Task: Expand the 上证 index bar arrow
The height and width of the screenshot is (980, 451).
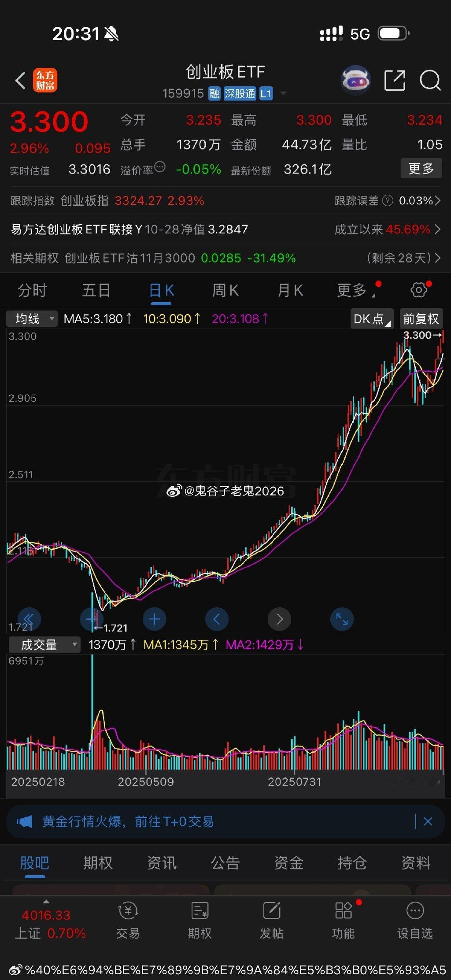Action: click(46, 902)
